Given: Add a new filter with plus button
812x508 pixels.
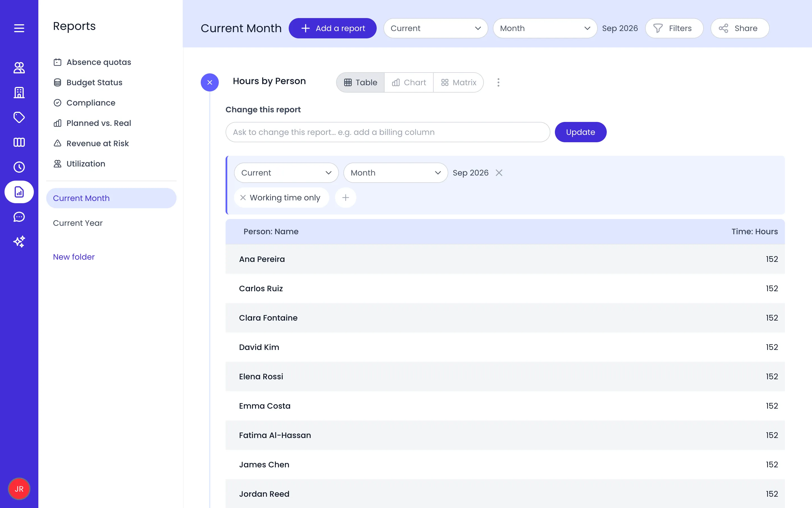Looking at the screenshot, I should pos(346,198).
